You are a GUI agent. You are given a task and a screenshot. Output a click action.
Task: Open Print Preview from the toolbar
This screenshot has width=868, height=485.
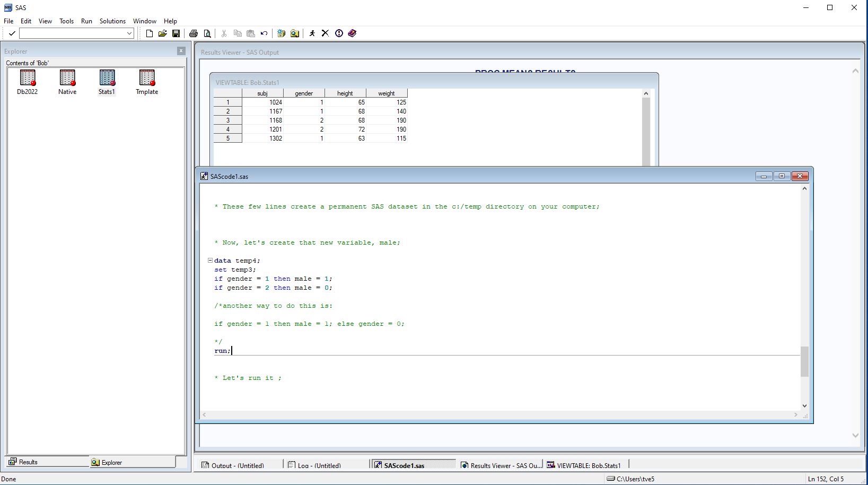tap(207, 33)
